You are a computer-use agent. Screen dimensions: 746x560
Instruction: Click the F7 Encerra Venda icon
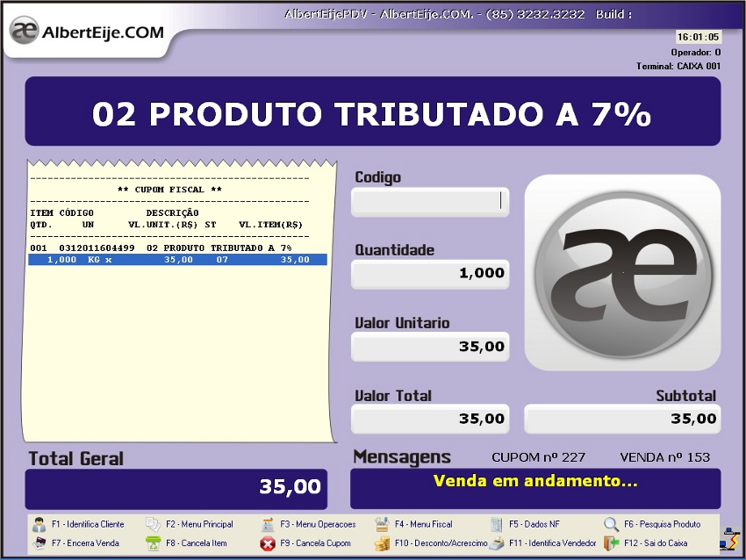pyautogui.click(x=39, y=542)
